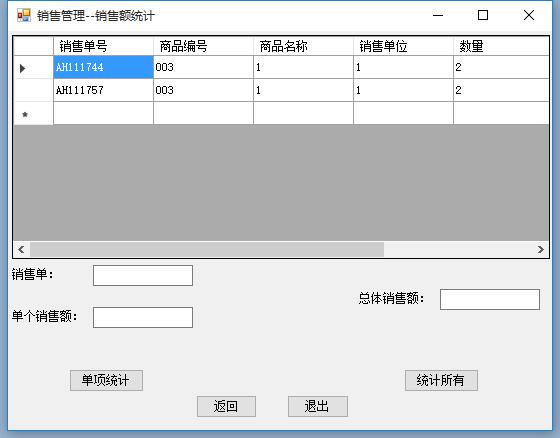The image size is (560, 438).
Task: Click the left arrow of horizontal scrollbar
Action: [21, 249]
